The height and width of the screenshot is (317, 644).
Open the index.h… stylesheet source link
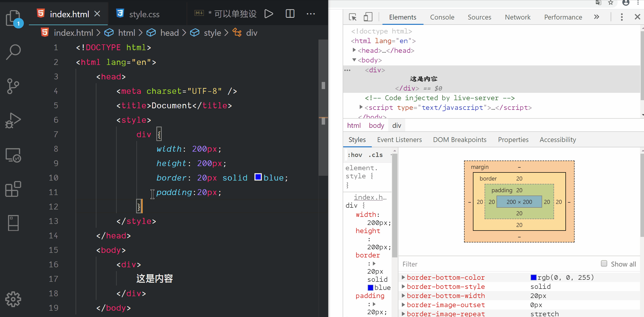pos(370,197)
